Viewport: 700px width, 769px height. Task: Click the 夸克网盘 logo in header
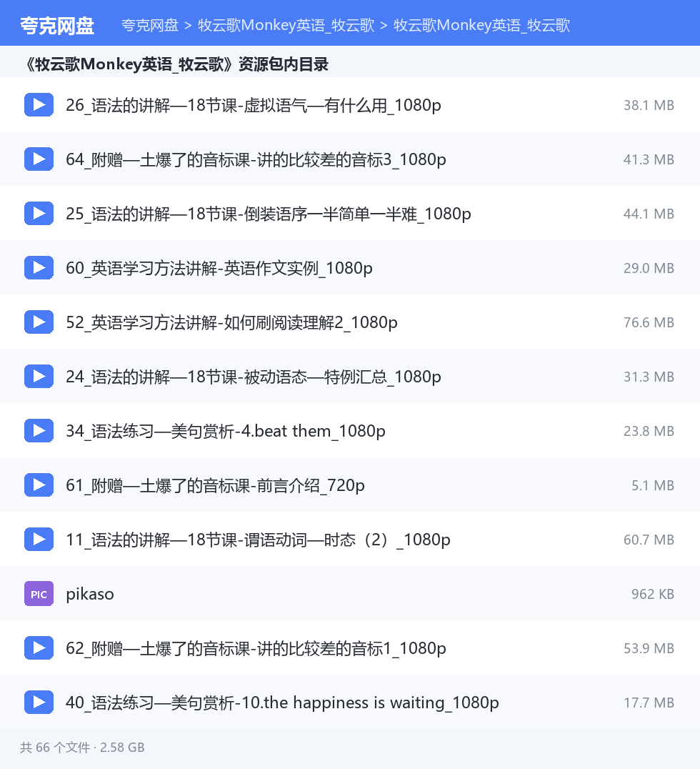57,26
